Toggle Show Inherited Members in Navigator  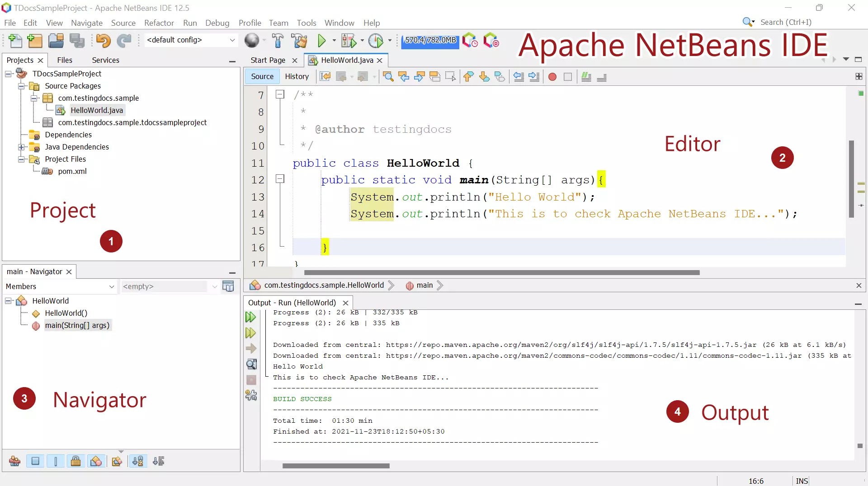pos(15,461)
